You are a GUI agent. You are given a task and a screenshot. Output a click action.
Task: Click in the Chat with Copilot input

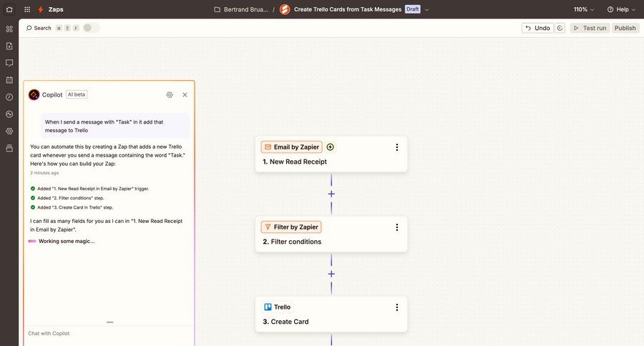point(109,333)
